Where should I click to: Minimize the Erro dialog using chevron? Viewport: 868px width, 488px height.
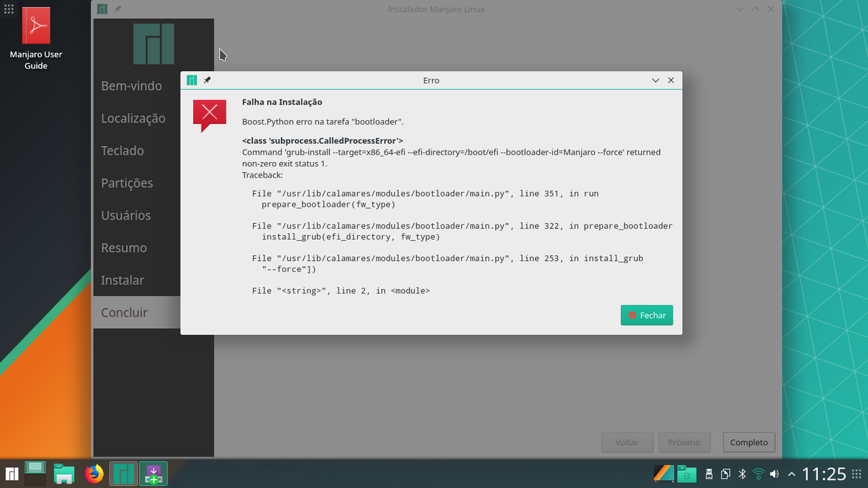[656, 80]
